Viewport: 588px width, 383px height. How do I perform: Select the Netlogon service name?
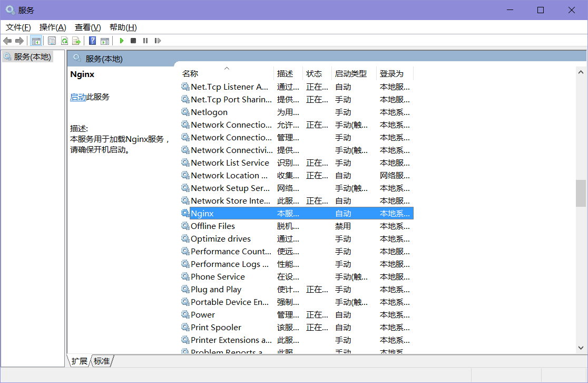(209, 112)
